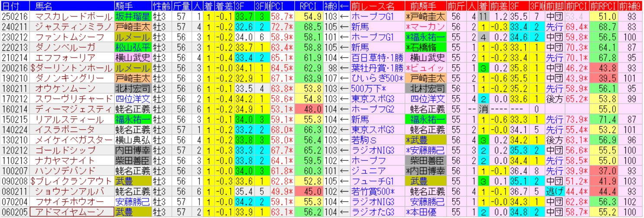644x218 pixels.
Task: Click the RPCI column header
Action: (x=309, y=6)
